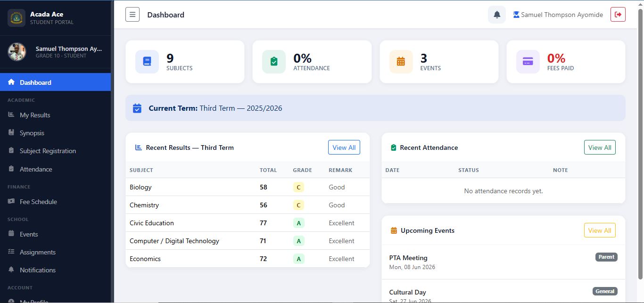Open Subject Registration from sidebar

pyautogui.click(x=55, y=151)
